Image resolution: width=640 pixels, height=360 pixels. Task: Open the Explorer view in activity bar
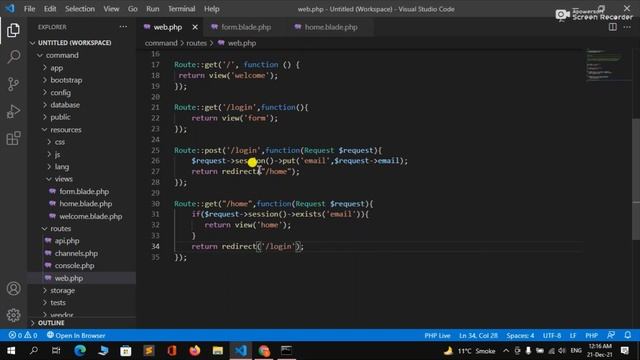(13, 30)
